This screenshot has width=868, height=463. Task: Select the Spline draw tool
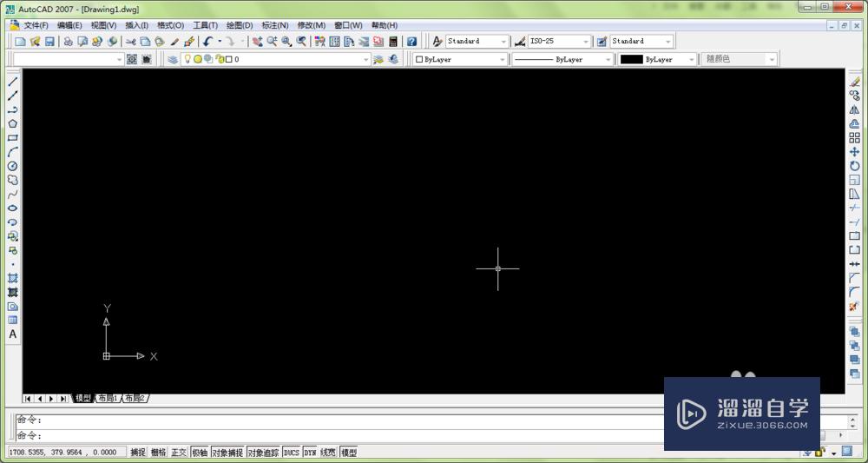point(12,194)
